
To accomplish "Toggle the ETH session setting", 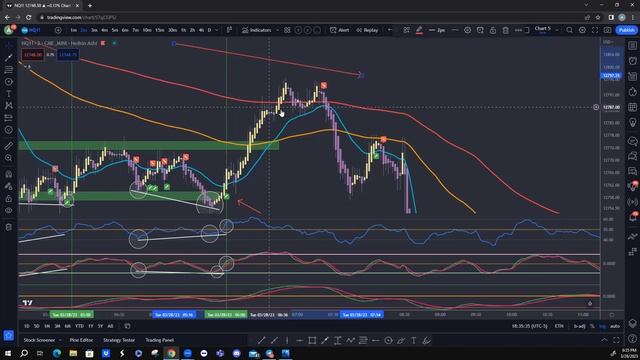I will [x=559, y=326].
